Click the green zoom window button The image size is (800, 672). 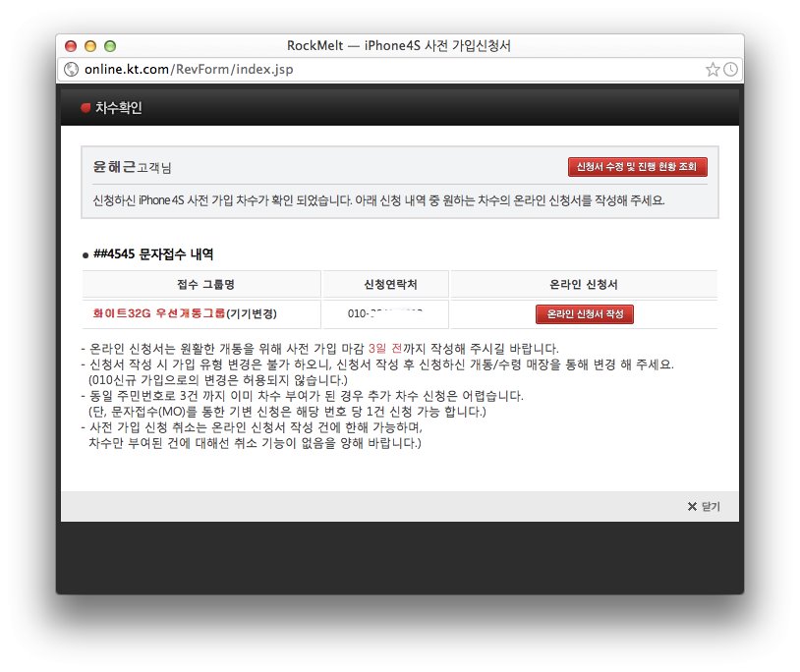(x=110, y=46)
